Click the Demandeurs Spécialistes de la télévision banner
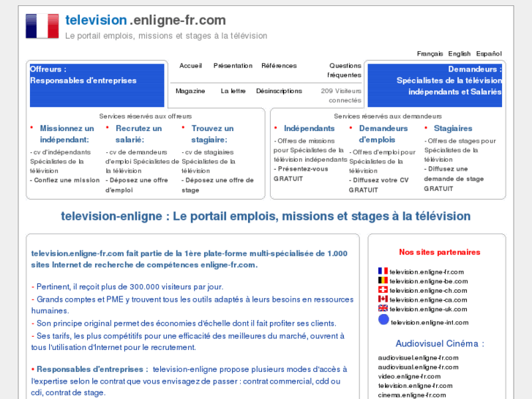532x399 pixels. point(435,86)
